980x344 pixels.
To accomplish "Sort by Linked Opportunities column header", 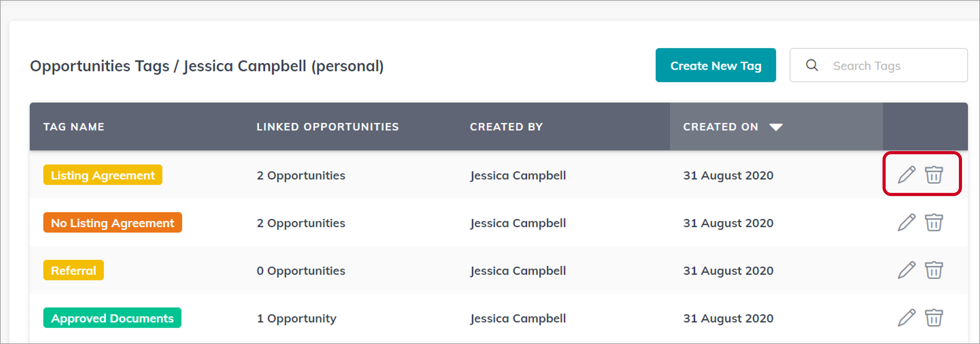I will click(x=328, y=127).
